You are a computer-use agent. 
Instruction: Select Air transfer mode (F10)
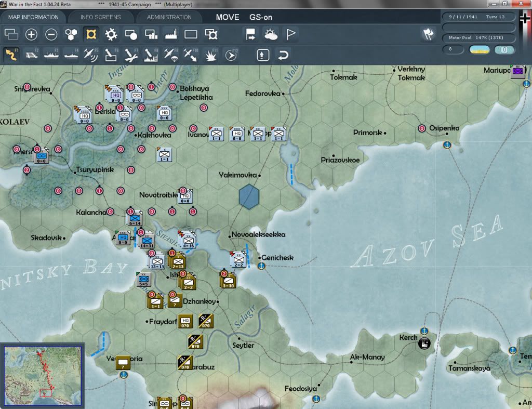(x=191, y=55)
